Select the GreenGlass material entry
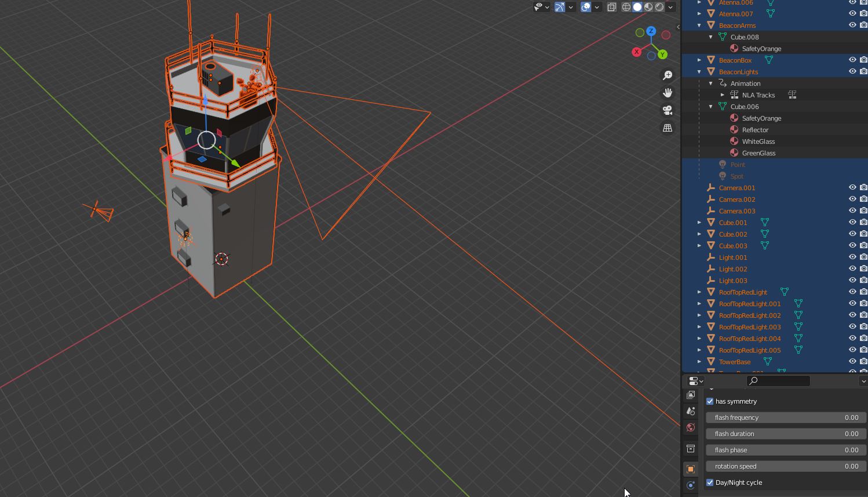This screenshot has width=868, height=497. pyautogui.click(x=758, y=153)
